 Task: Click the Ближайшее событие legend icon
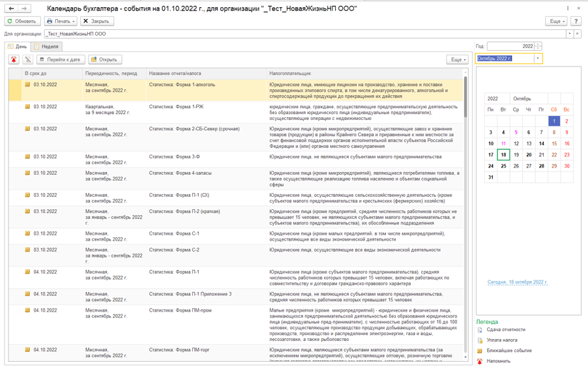480,351
